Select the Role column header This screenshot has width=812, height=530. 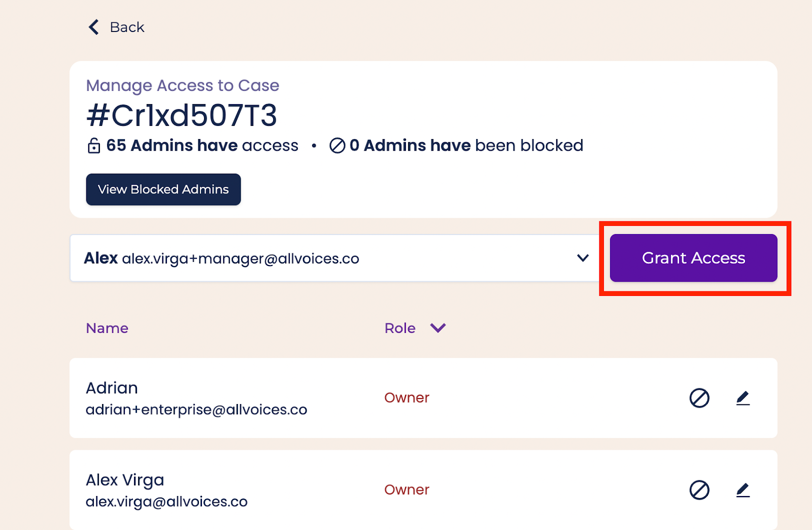[x=400, y=328]
